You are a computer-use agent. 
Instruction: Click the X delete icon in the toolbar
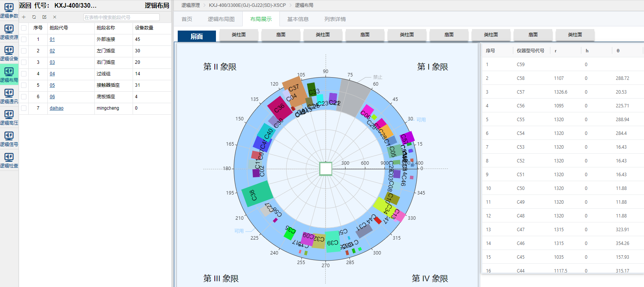click(55, 17)
